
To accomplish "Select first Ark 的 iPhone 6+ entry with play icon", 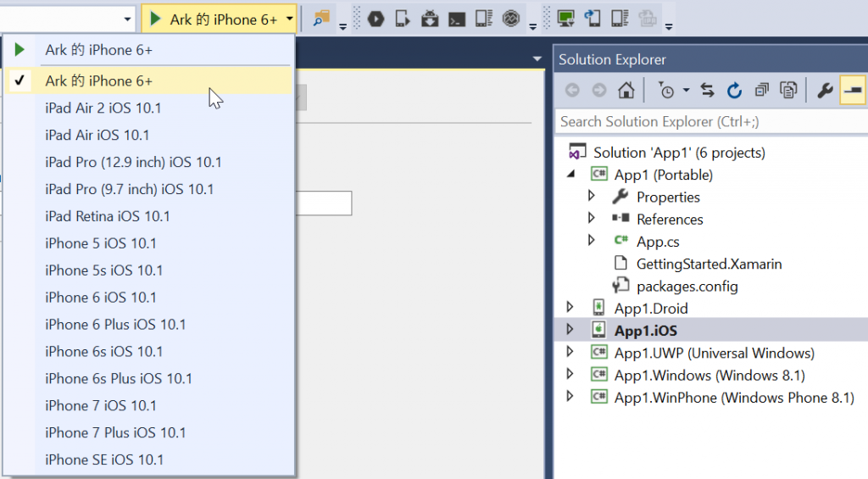I will click(149, 50).
